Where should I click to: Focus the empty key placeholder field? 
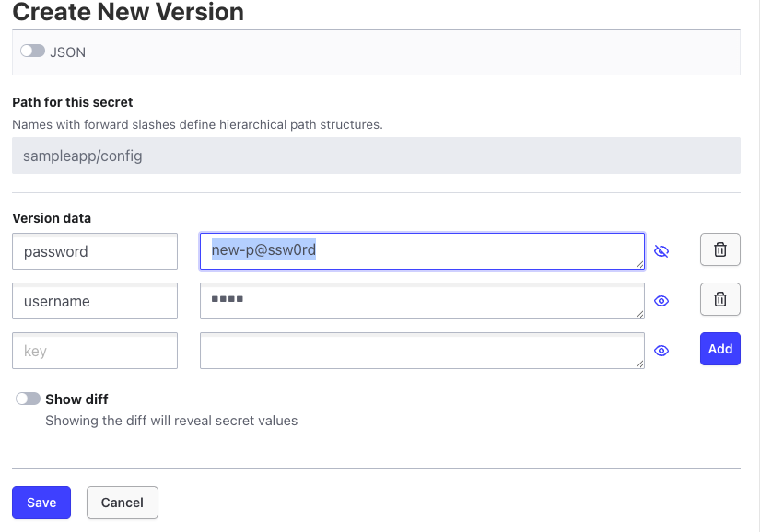[x=95, y=351]
